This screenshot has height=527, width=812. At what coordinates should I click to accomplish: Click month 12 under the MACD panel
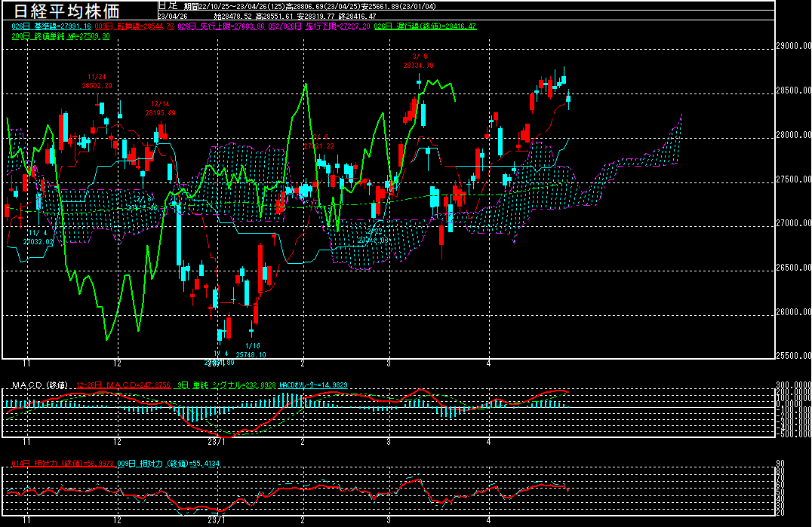(118, 442)
